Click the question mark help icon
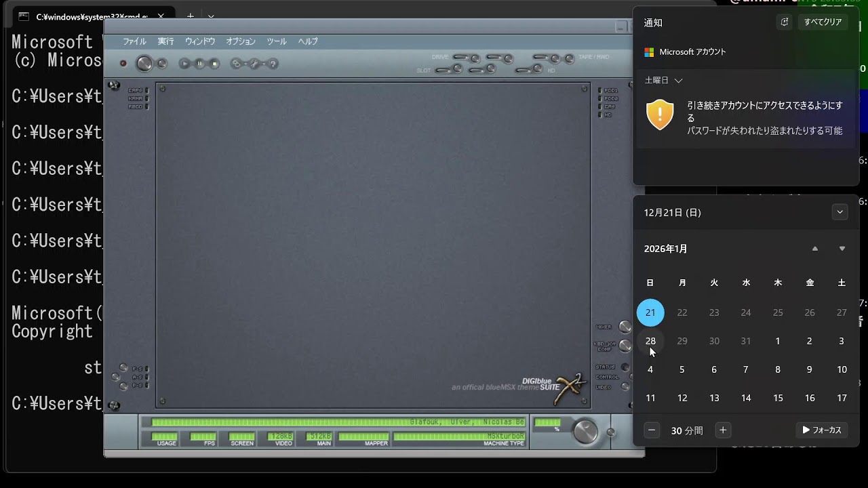 (273, 64)
